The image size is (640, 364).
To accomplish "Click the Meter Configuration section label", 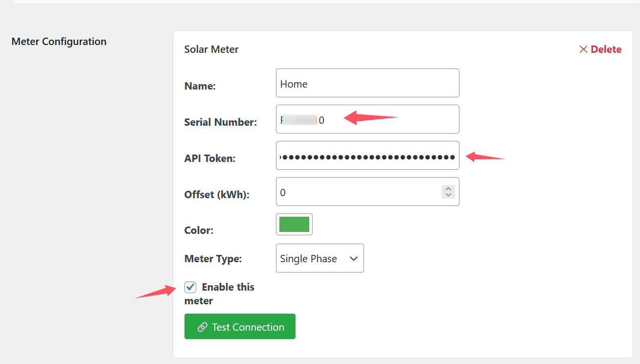I will point(59,42).
